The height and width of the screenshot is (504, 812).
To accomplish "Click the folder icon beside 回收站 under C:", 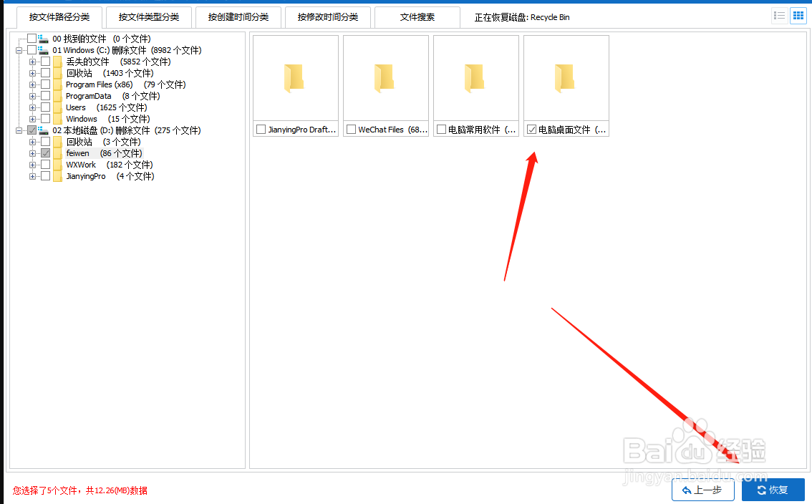I will coord(57,72).
